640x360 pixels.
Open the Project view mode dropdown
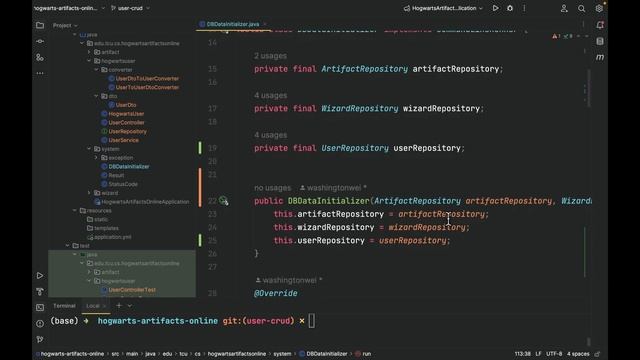click(65, 25)
